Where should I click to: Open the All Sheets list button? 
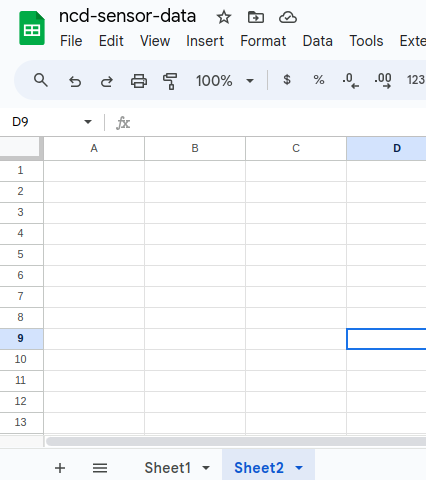pyautogui.click(x=100, y=468)
